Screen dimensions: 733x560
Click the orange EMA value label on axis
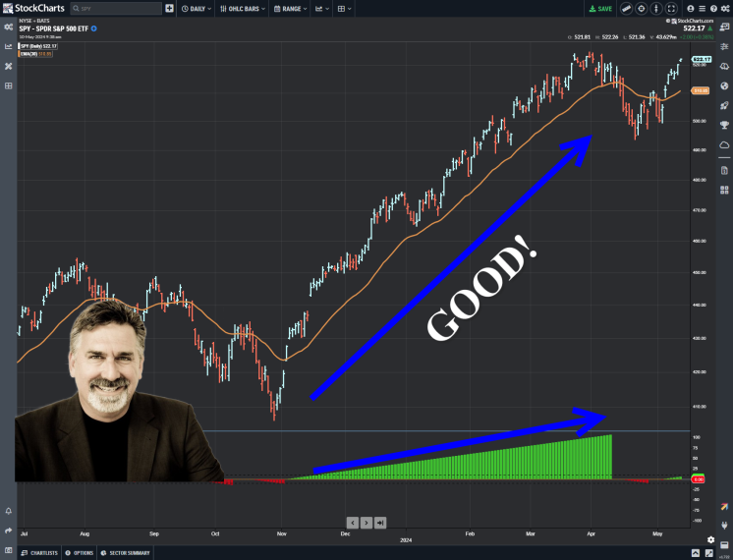(701, 90)
